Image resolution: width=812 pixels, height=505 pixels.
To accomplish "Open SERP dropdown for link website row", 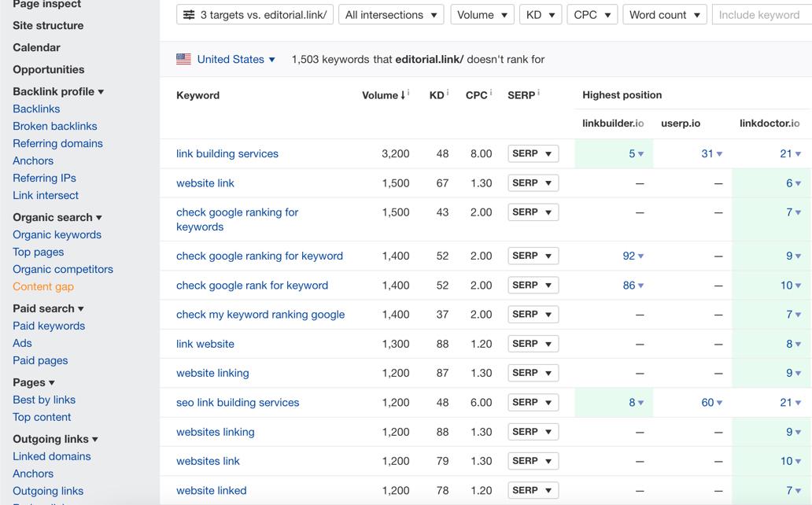I will click(533, 344).
